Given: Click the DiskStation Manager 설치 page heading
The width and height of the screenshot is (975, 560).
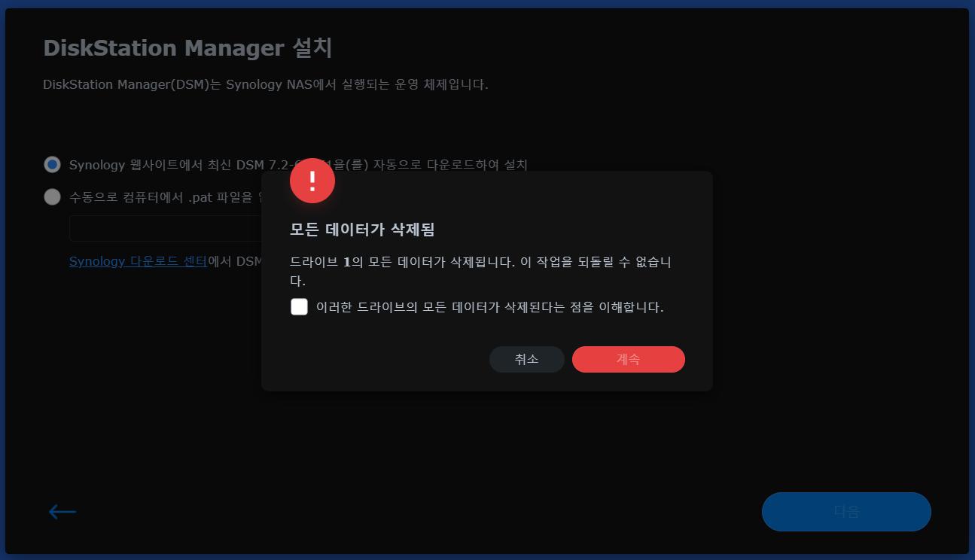Looking at the screenshot, I should (187, 48).
